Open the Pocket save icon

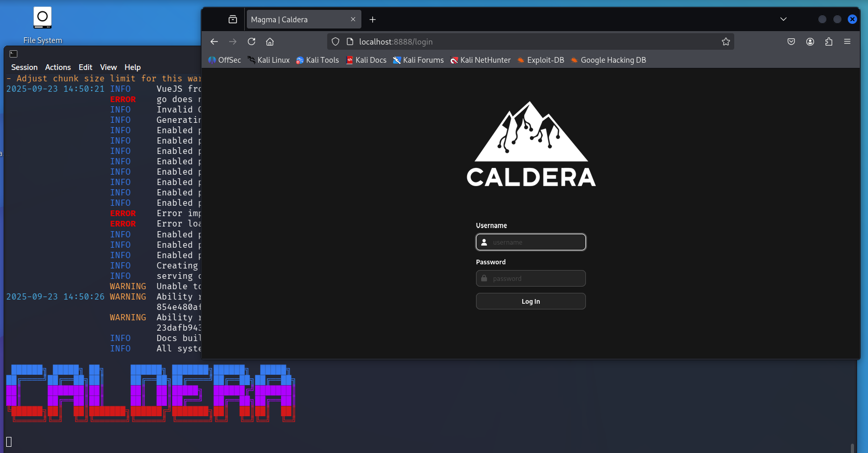[791, 41]
